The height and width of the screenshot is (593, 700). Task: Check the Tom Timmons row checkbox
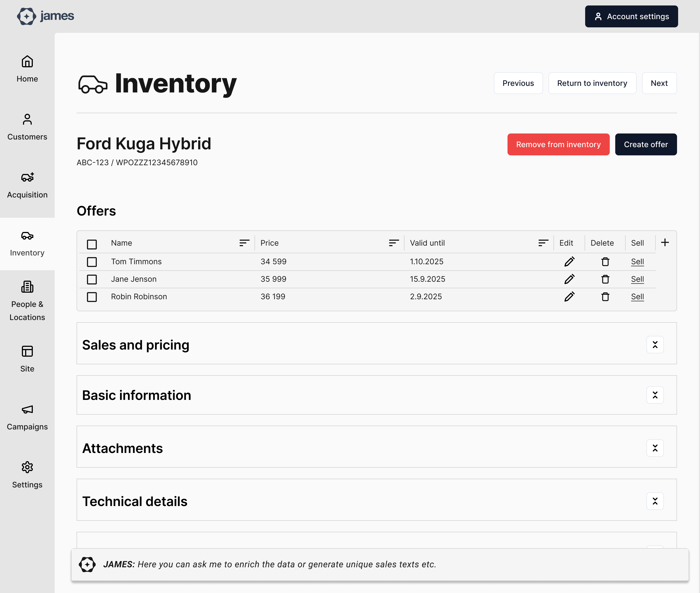[92, 262]
